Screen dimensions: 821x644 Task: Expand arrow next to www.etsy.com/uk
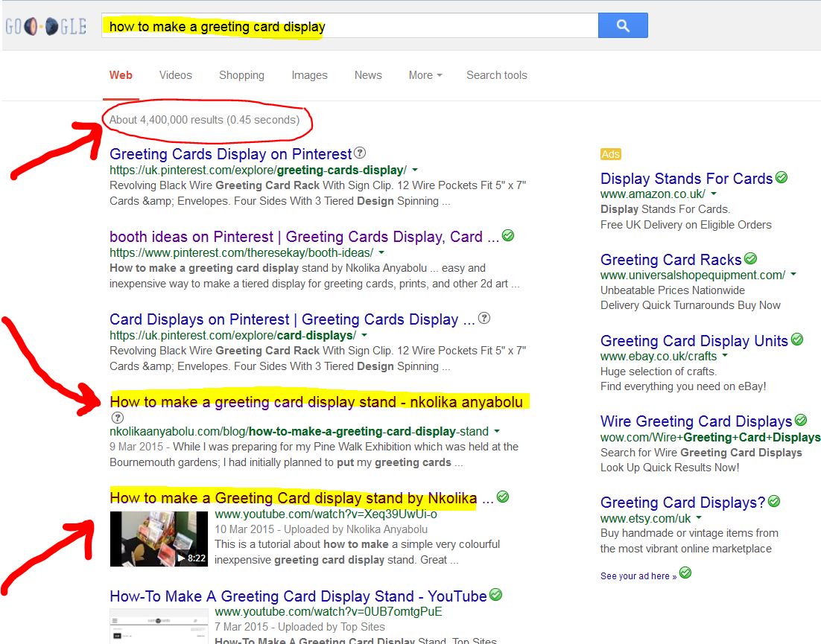point(699,518)
